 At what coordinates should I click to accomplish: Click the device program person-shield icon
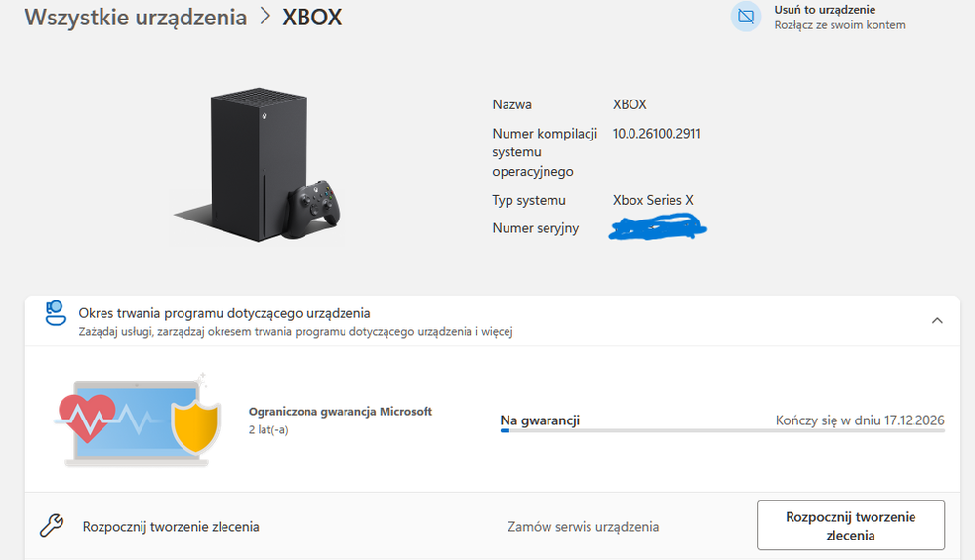point(56,315)
